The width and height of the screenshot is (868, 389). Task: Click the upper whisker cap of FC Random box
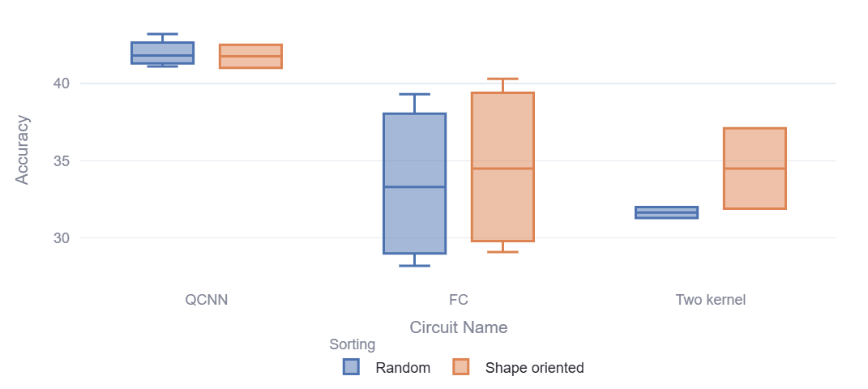click(414, 94)
